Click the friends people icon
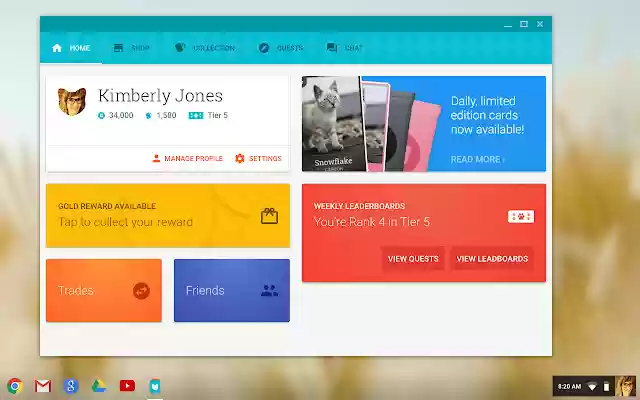The width and height of the screenshot is (640, 400). (269, 291)
